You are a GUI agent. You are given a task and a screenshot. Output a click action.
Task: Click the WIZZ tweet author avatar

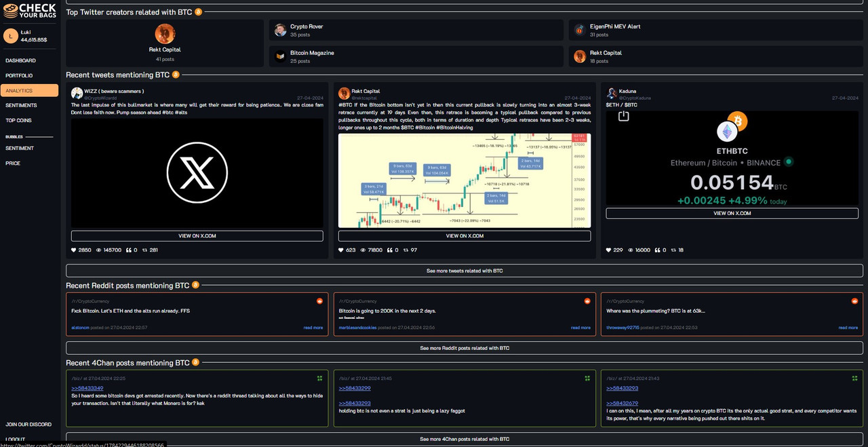[77, 94]
